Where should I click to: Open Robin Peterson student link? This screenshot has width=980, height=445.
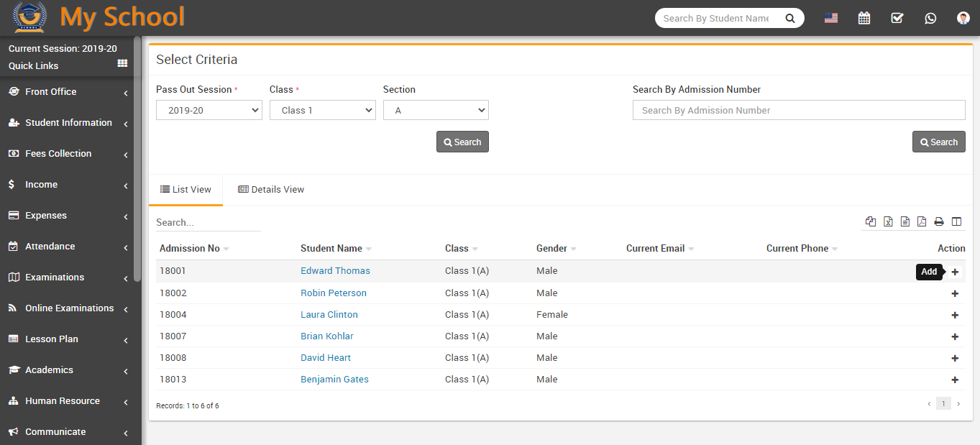click(334, 293)
